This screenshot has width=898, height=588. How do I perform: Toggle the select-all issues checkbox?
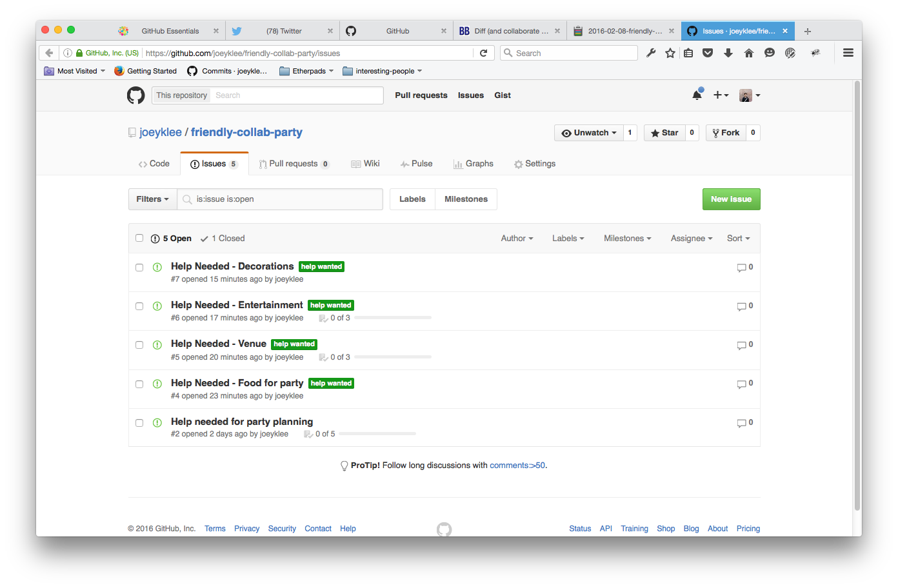(139, 238)
